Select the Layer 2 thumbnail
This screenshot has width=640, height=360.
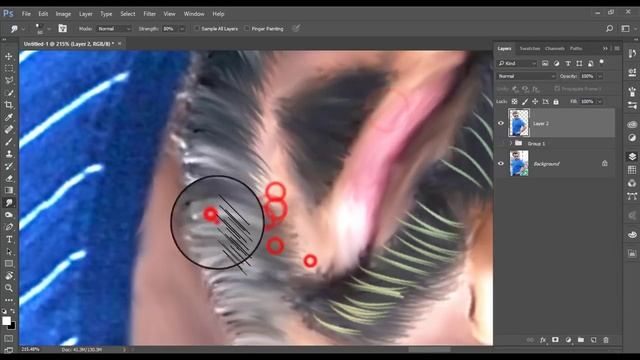[519, 122]
